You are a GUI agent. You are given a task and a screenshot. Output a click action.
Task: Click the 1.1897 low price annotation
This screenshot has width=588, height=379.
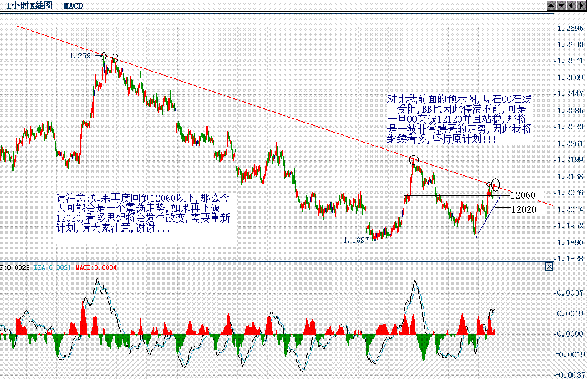[x=355, y=239]
